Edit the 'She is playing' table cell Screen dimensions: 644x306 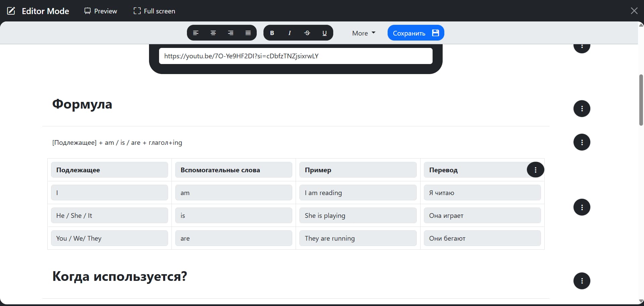point(358,216)
